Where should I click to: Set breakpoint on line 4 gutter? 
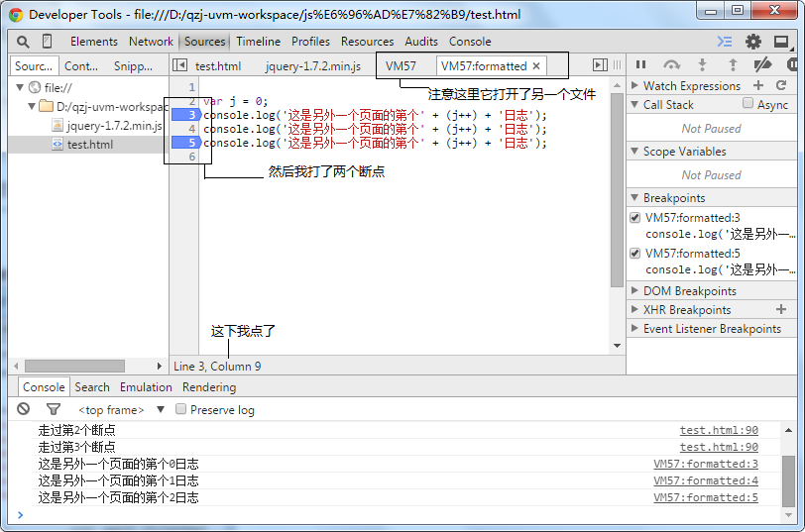click(185, 129)
